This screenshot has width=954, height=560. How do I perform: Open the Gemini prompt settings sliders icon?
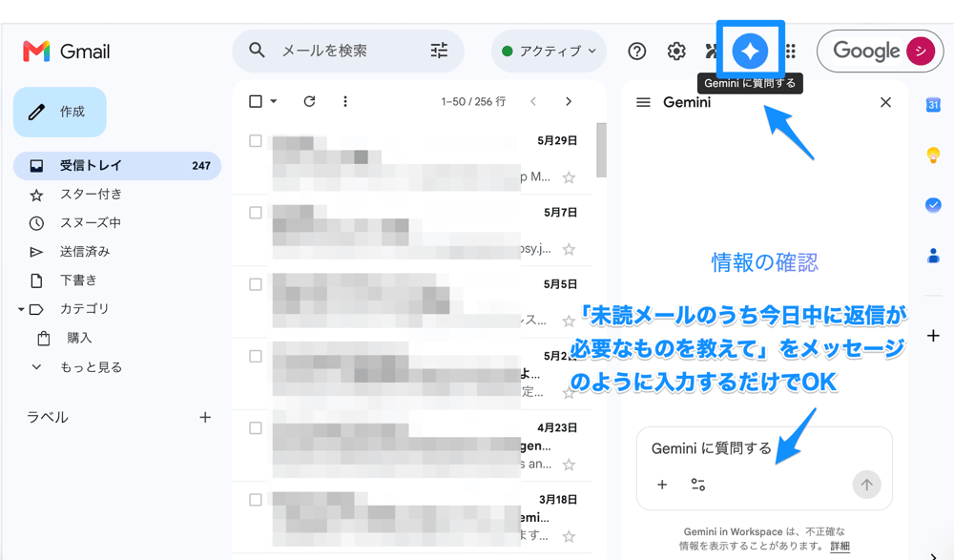tap(698, 485)
